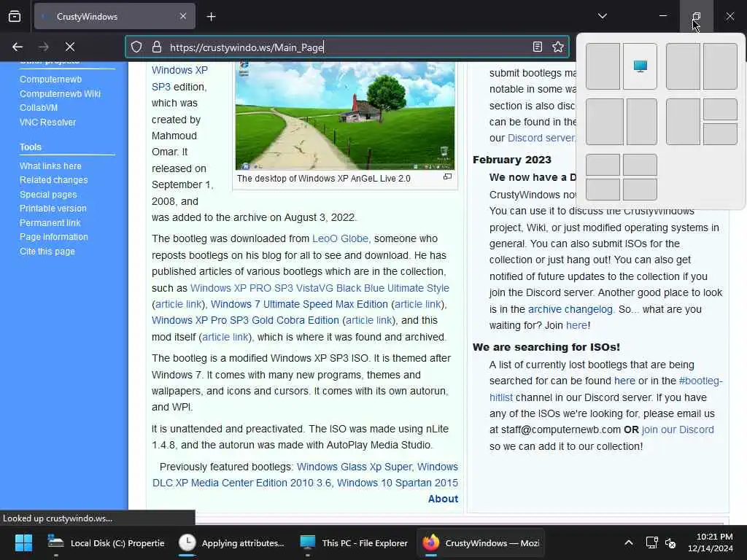Click the network status tray icon
The height and width of the screenshot is (560, 747).
[x=651, y=542]
